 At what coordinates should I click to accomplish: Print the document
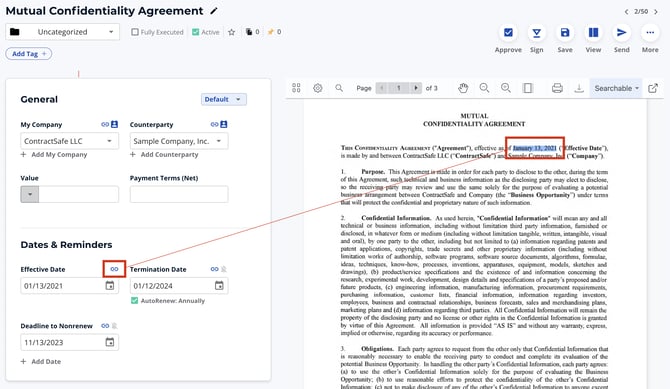[557, 88]
